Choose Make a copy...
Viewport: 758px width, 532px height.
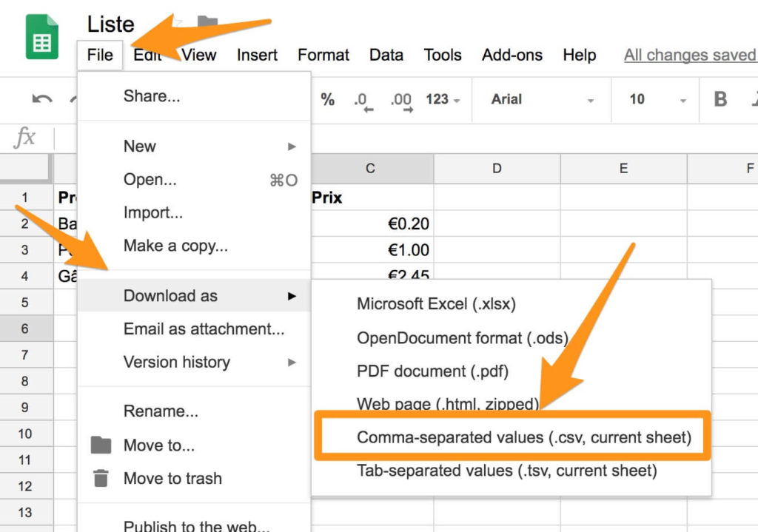tap(194, 246)
